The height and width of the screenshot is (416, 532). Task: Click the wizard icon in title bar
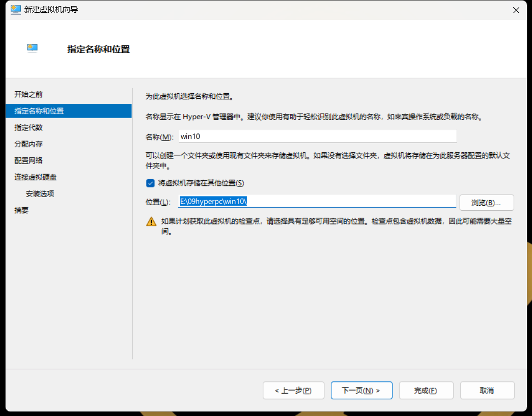pyautogui.click(x=16, y=10)
